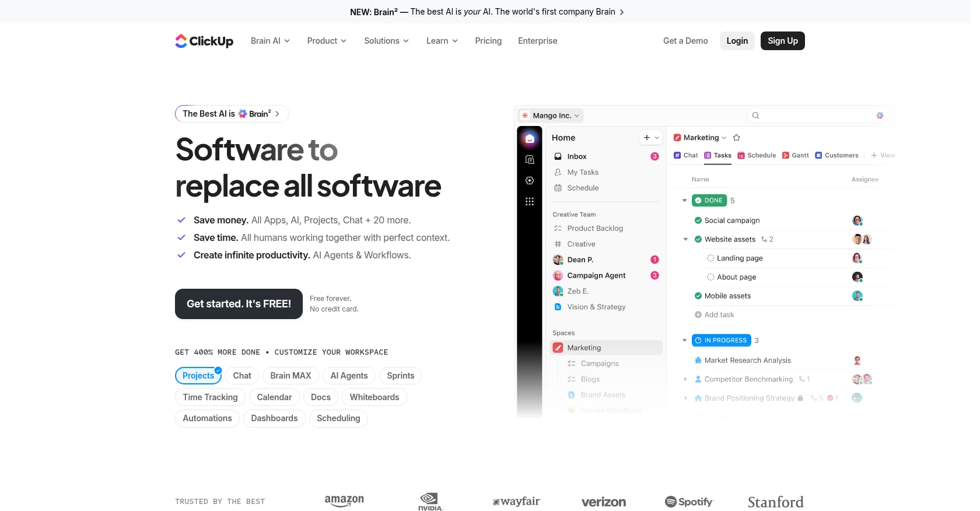The height and width of the screenshot is (511, 980).
Task: Toggle the Website assets done checkmark
Action: (x=698, y=239)
